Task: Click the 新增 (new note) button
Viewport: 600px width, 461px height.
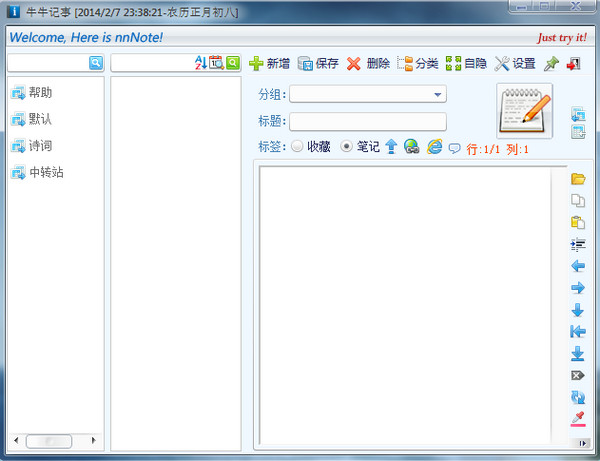Action: coord(268,64)
